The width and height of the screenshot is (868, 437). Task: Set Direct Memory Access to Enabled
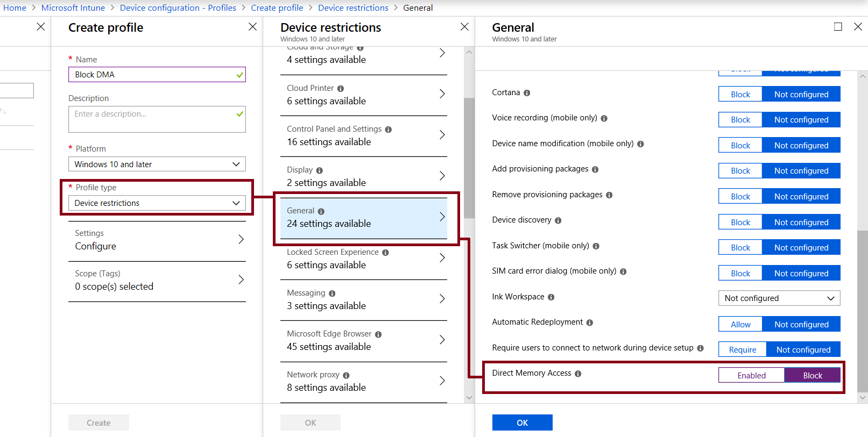751,375
